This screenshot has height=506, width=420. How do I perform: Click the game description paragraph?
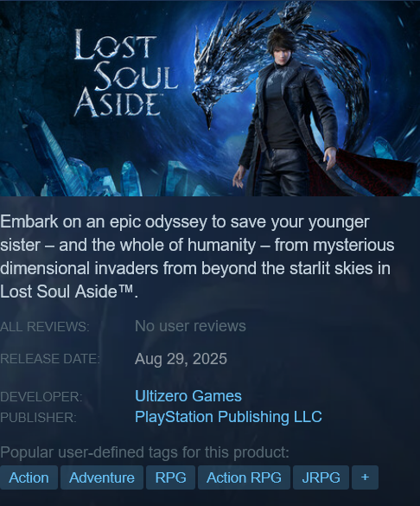tap(197, 257)
